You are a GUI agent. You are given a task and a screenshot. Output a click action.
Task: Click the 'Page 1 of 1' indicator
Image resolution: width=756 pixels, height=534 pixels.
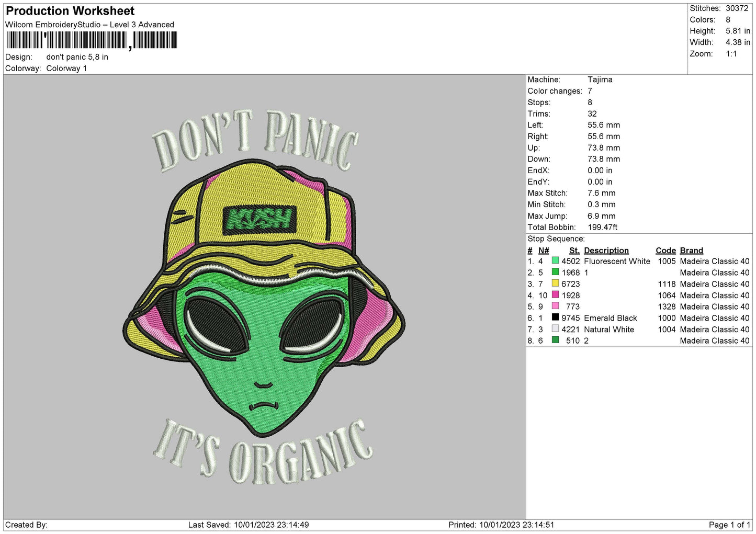point(729,525)
